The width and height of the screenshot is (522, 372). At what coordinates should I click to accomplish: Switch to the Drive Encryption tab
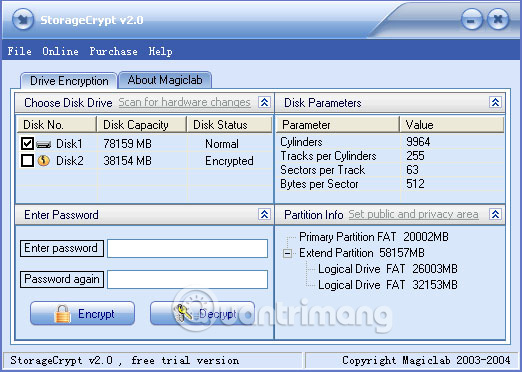coord(69,81)
